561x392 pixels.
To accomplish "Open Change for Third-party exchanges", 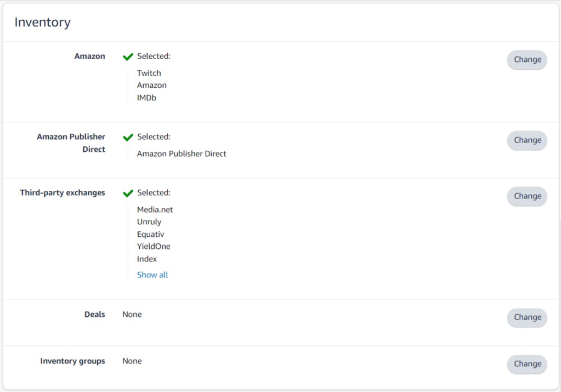I will [x=527, y=196].
